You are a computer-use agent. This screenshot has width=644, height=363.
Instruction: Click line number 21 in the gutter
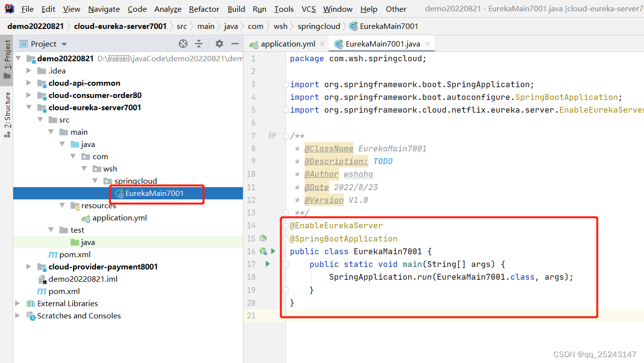[251, 315]
